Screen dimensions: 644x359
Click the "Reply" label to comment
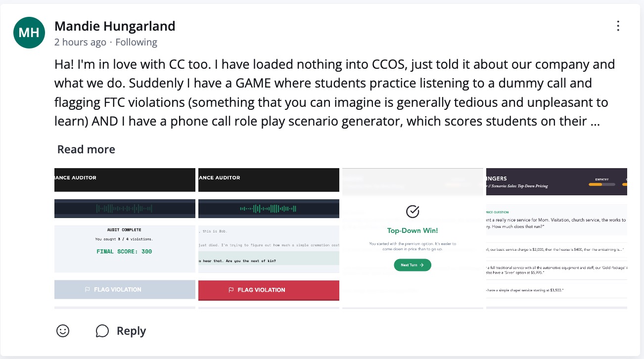tap(131, 330)
